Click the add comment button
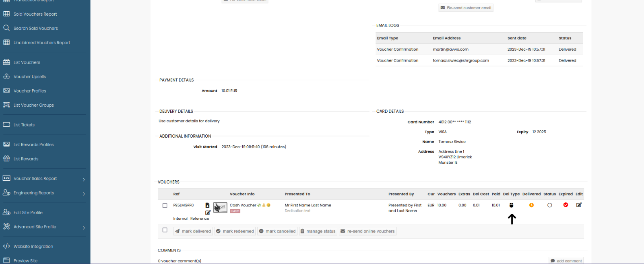This screenshot has width=644, height=264. pos(566,261)
